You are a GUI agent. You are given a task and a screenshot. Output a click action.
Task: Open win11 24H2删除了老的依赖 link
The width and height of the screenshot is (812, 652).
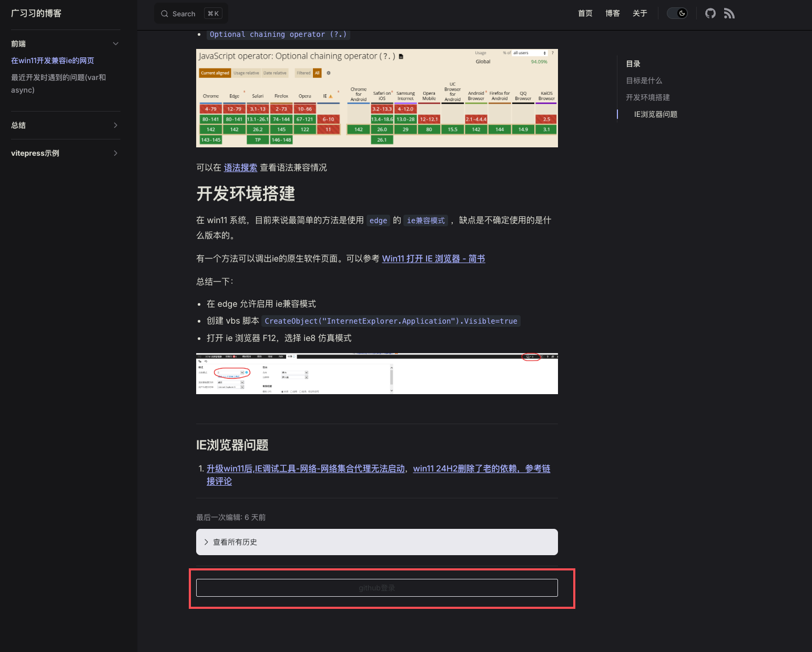point(481,468)
